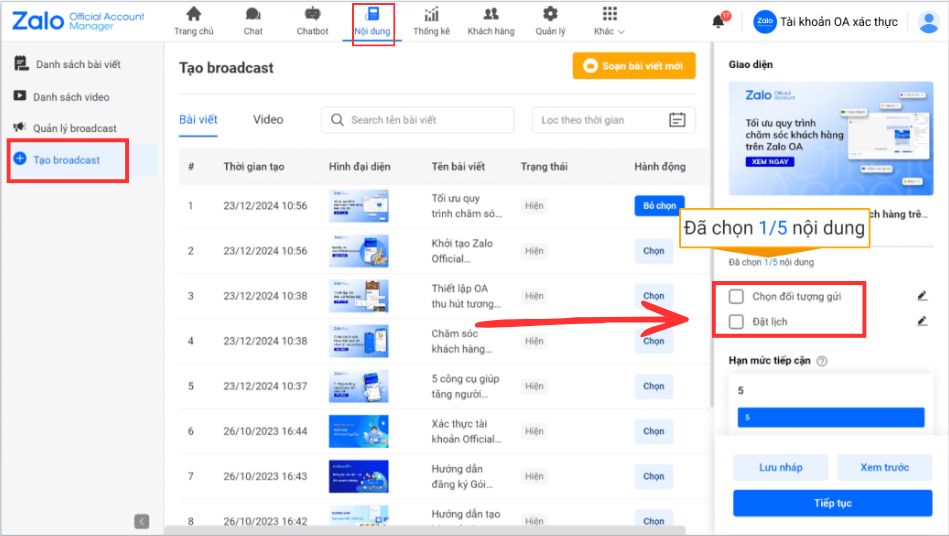
Task: Tick the Đặt lịch checkbox
Action: [x=736, y=322]
